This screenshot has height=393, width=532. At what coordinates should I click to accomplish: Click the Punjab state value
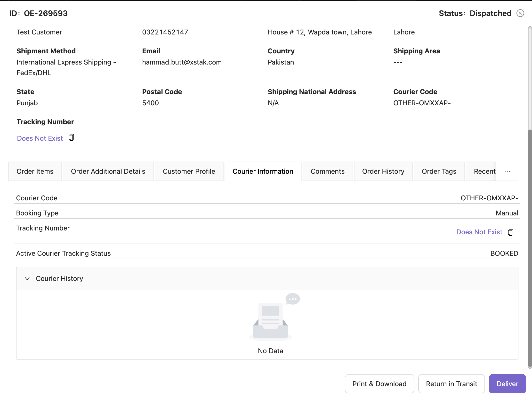point(27,103)
